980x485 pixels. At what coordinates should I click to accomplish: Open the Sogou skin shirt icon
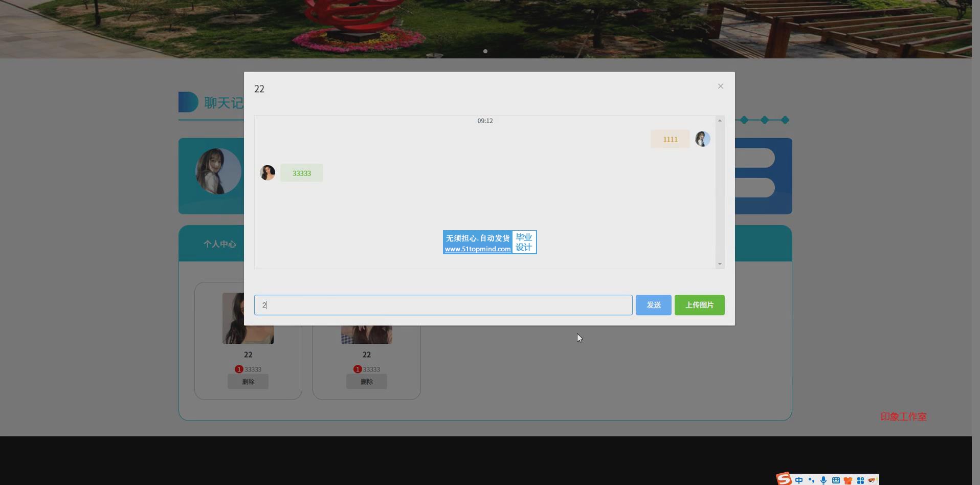[x=848, y=480]
